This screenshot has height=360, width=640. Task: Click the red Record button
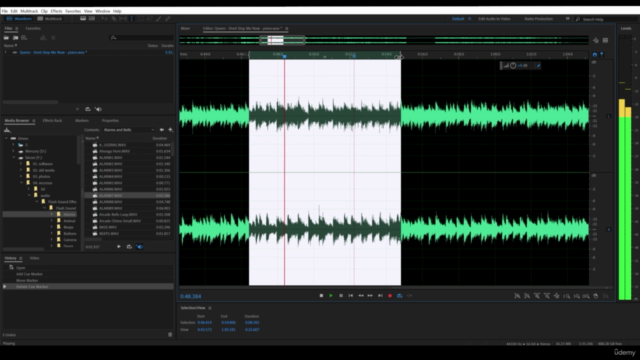coord(390,296)
